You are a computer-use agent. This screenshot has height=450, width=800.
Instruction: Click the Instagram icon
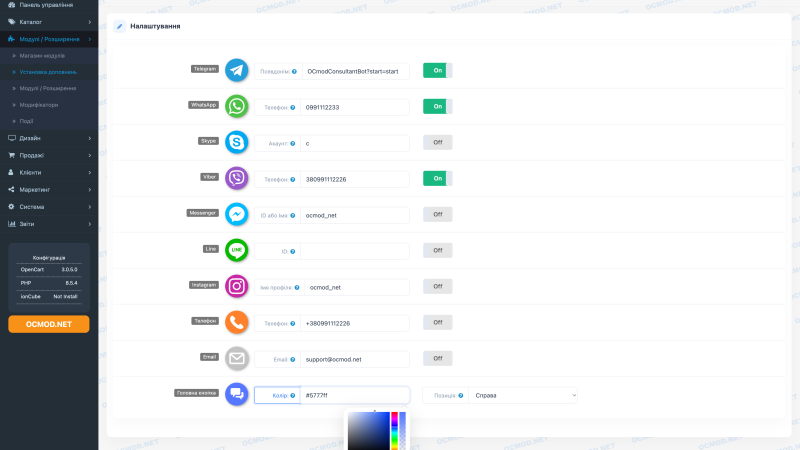tap(237, 286)
